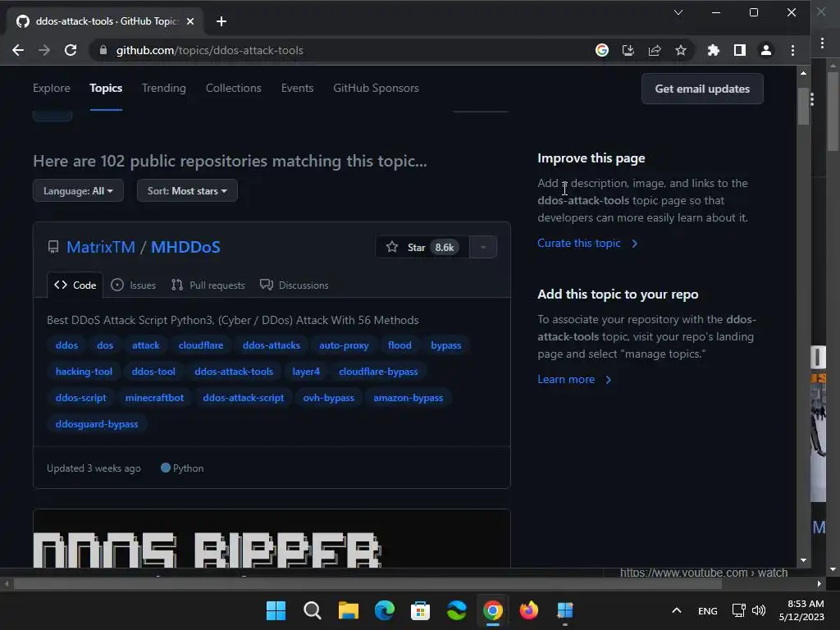This screenshot has height=630, width=840.
Task: Select the Topics nav item
Action: click(x=106, y=88)
